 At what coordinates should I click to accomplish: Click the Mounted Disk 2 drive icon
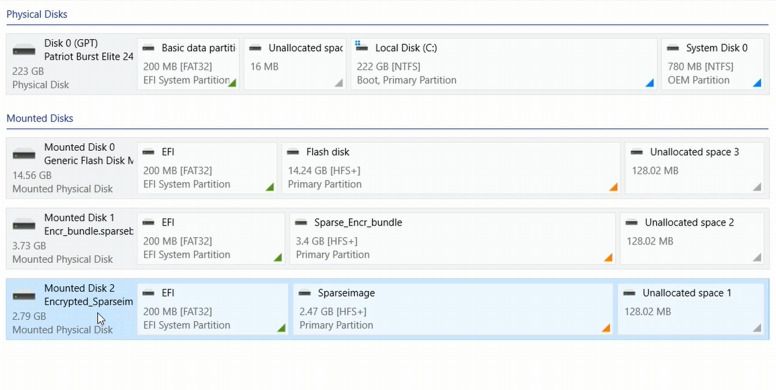pos(24,295)
